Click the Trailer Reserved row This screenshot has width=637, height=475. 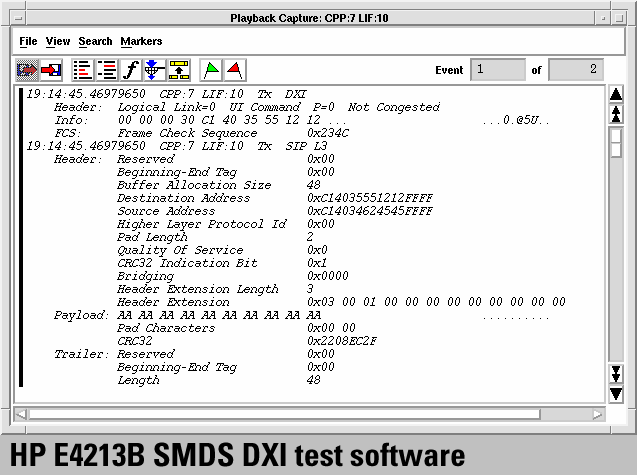194,354
